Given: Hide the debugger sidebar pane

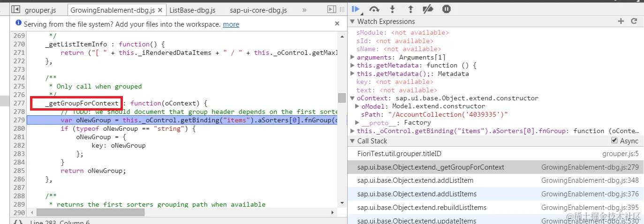Looking at the screenshot, I should click(x=332, y=9).
